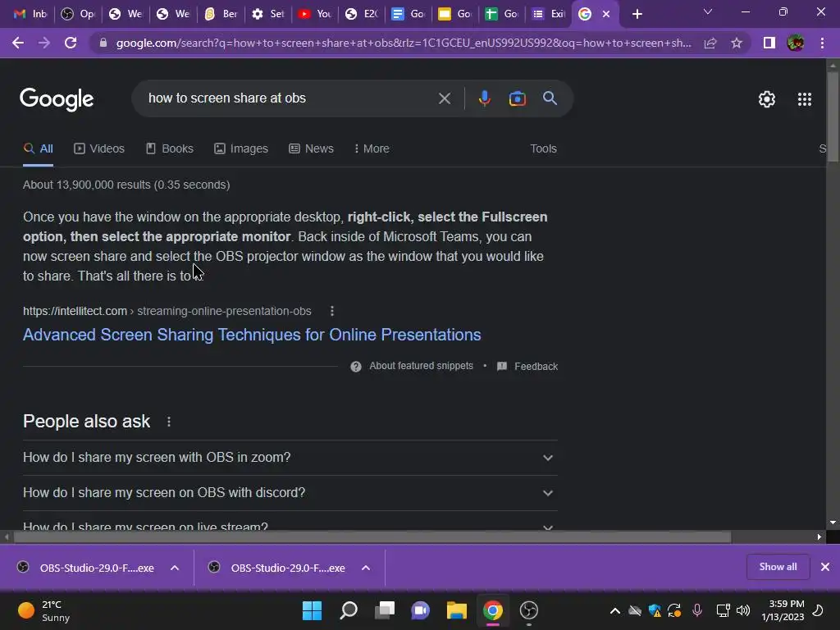Switch to the YouTube browser tab
The width and height of the screenshot is (840, 630).
pos(314,14)
